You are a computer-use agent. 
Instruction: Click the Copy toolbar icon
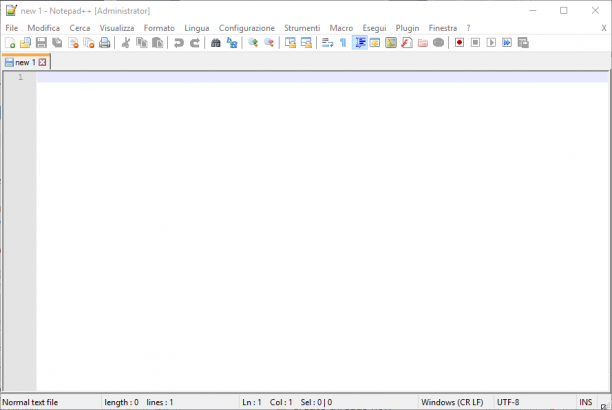coord(142,43)
